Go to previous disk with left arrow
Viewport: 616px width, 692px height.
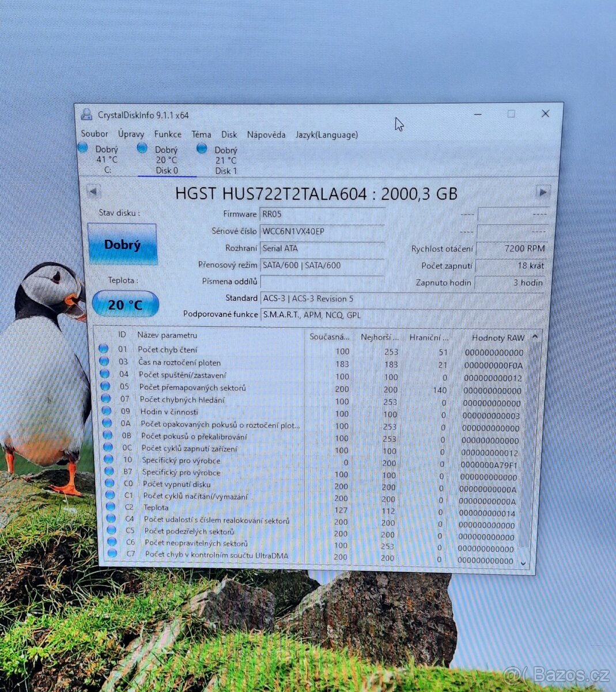[x=93, y=192]
